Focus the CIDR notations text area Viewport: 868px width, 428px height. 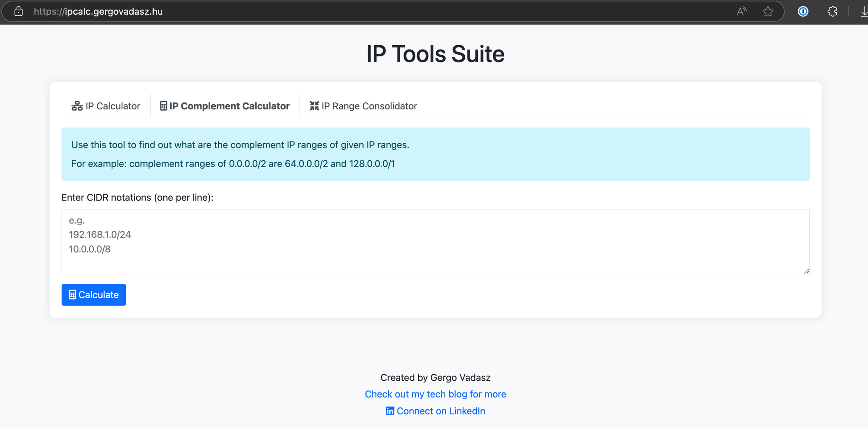tap(435, 241)
